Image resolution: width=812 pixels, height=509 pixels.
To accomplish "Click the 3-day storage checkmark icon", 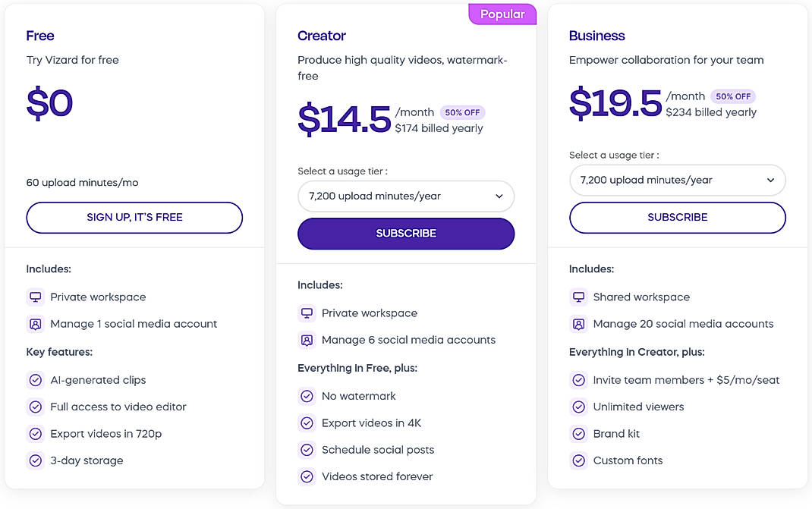I will (x=35, y=460).
